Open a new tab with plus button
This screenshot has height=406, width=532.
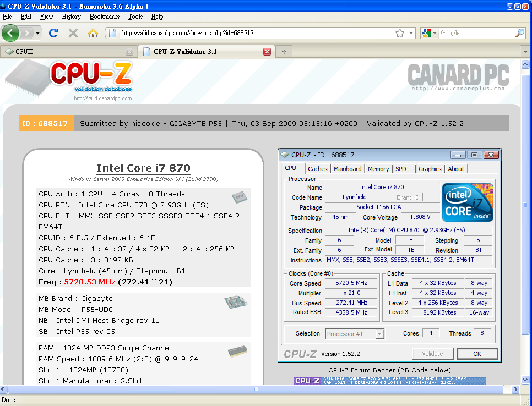[284, 52]
